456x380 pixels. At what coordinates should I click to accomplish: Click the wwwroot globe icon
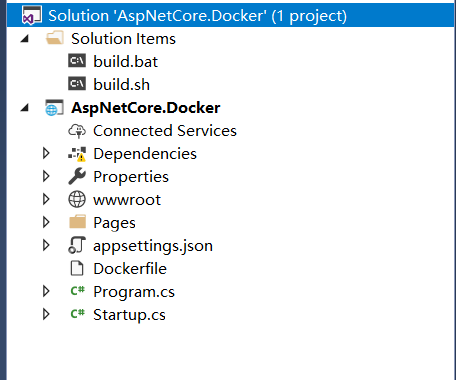[x=77, y=199]
